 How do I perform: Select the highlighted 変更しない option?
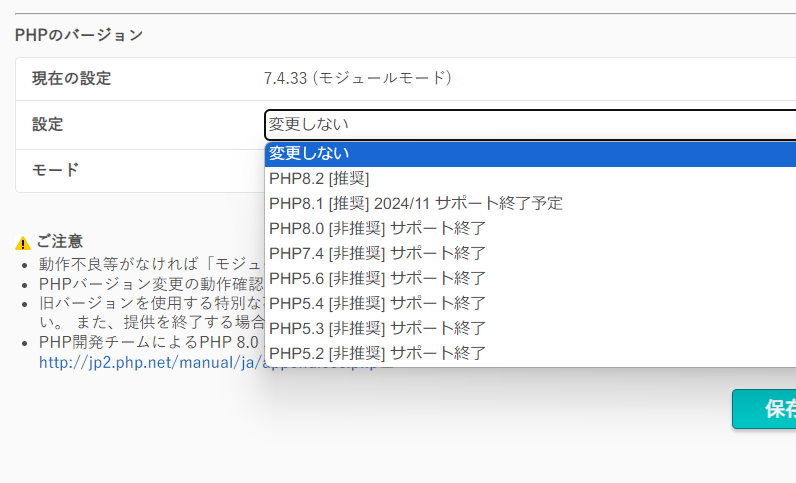[x=530, y=153]
